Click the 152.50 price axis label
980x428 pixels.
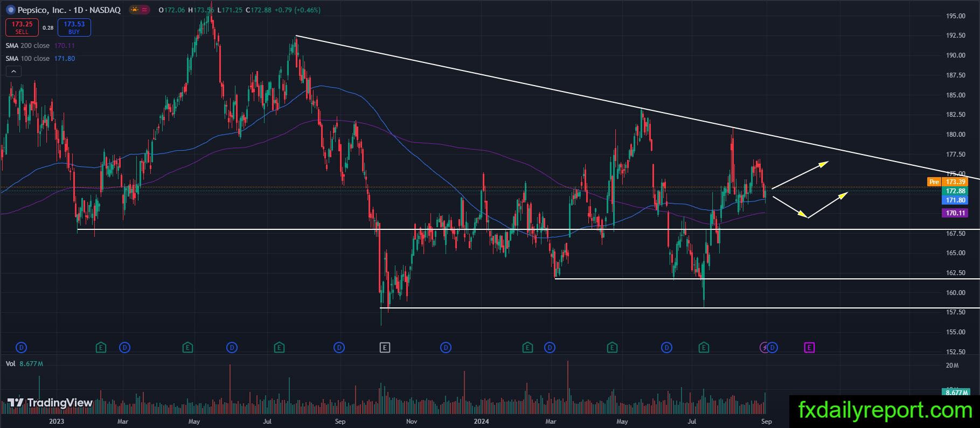coord(955,352)
